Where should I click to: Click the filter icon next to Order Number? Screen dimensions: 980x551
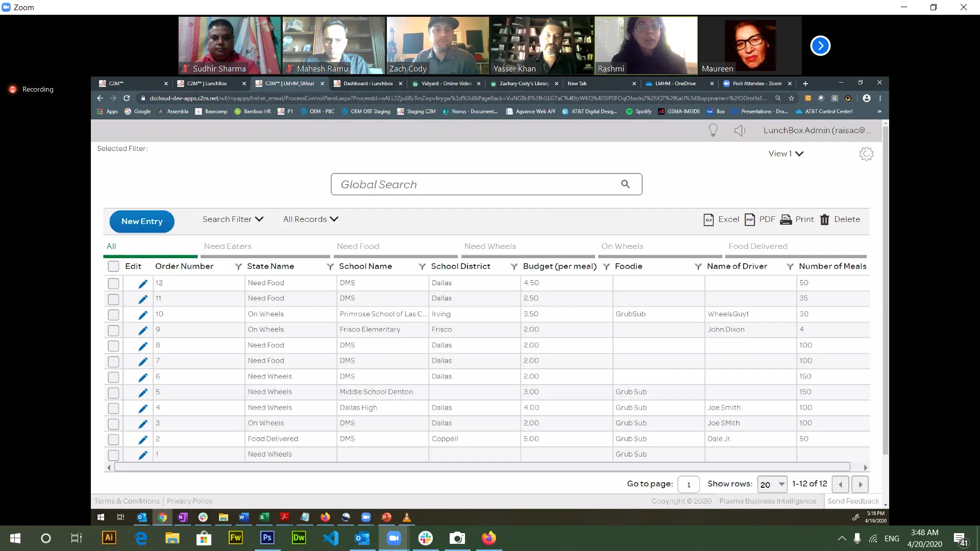[238, 267]
